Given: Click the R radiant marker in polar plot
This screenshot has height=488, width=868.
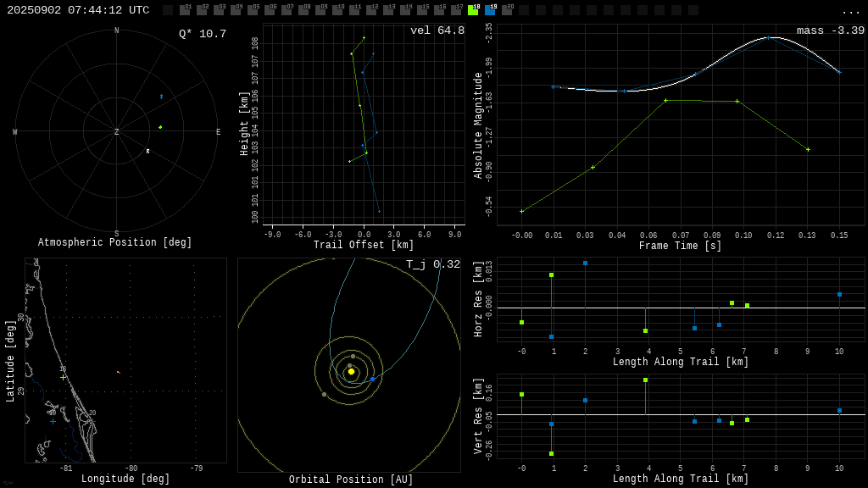Looking at the screenshot, I should coord(147,151).
